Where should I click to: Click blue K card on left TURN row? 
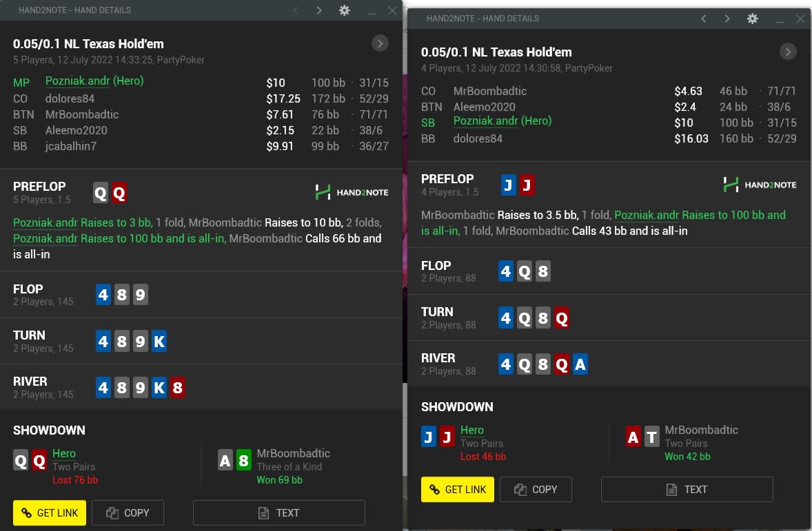(159, 342)
